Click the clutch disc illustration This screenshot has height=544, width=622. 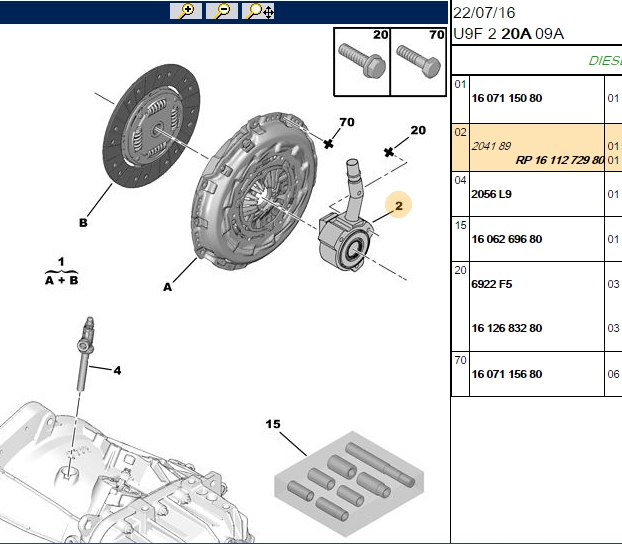152,126
